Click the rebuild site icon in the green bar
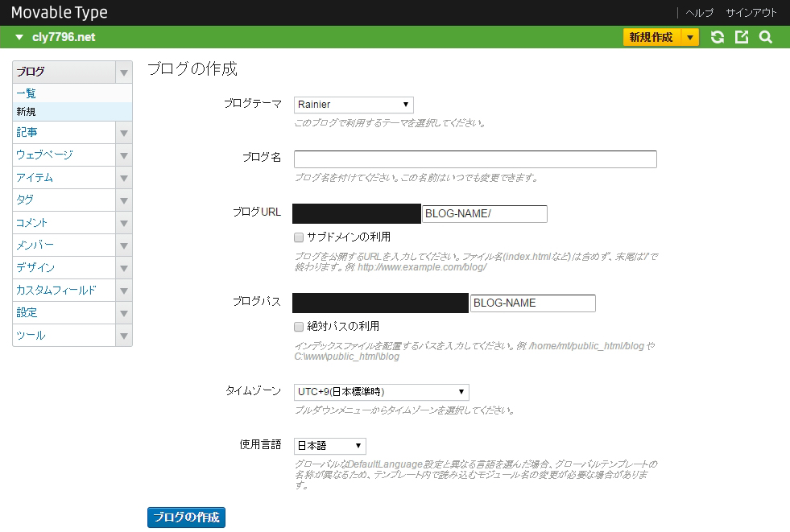Viewport: 790px width, 532px height. coord(717,36)
